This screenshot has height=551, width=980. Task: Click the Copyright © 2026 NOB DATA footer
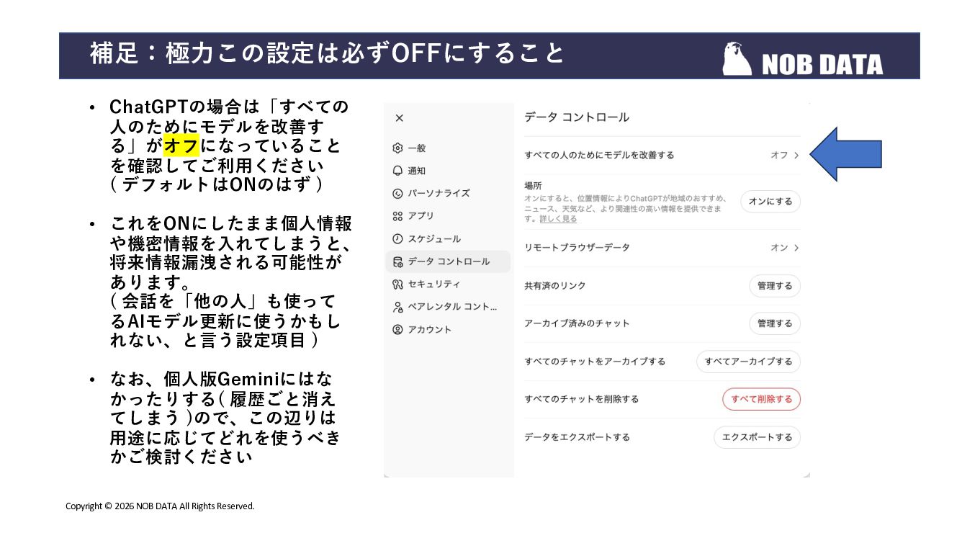[160, 506]
